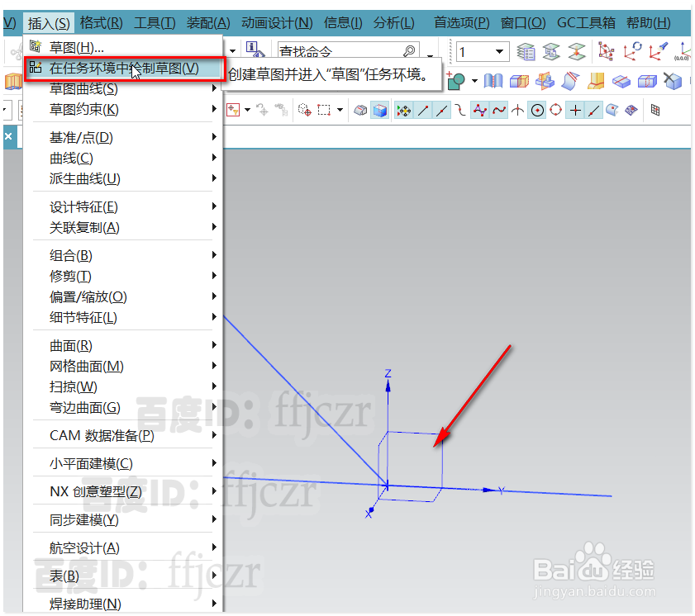Open the Layer Settings icon
Screen dimensions: 695x616
(x=526, y=52)
